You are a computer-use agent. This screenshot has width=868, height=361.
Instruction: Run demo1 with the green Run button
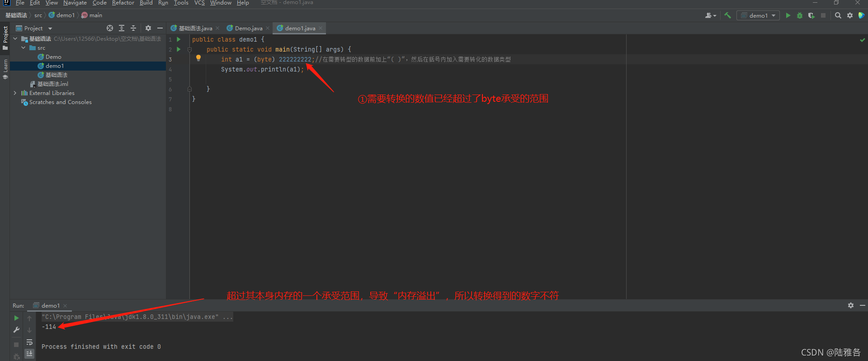tap(788, 15)
